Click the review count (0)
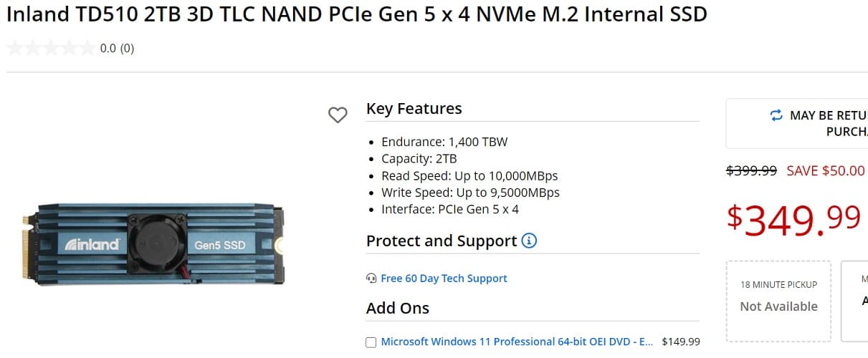868x358 pixels. pos(127,49)
